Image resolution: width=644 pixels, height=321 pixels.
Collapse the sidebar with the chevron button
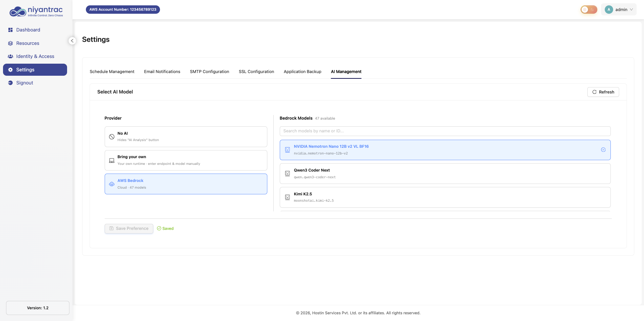(x=72, y=41)
